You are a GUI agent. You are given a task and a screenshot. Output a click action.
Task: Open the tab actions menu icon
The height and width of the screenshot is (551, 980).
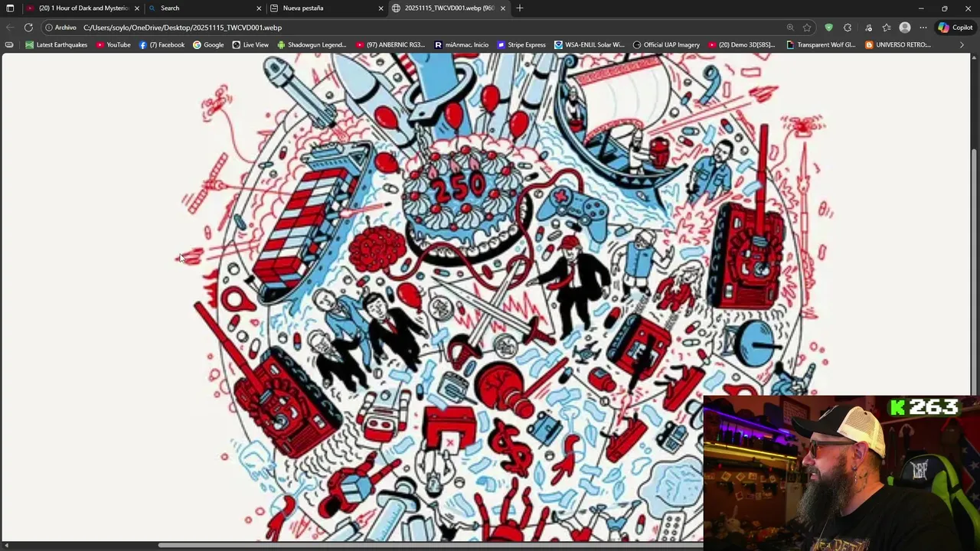pyautogui.click(x=10, y=8)
